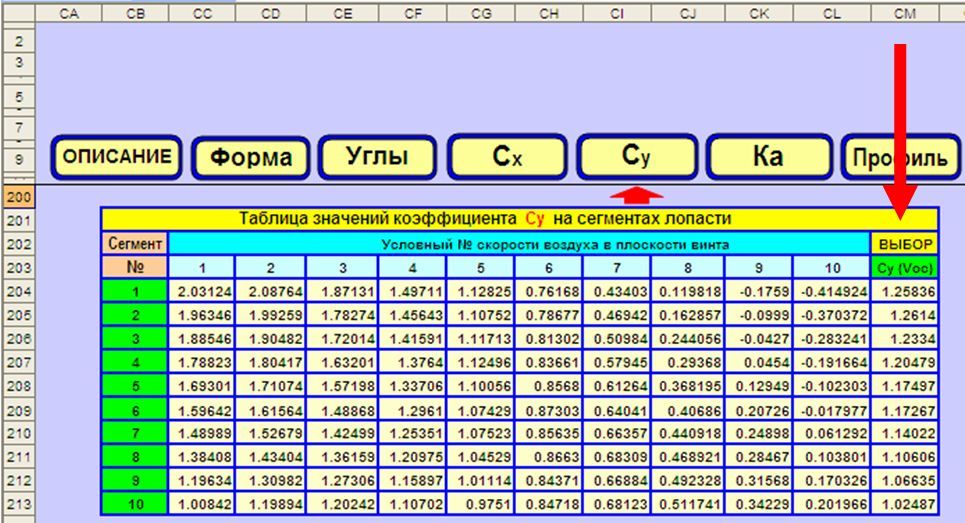Click cell with value 1.12496

click(481, 362)
